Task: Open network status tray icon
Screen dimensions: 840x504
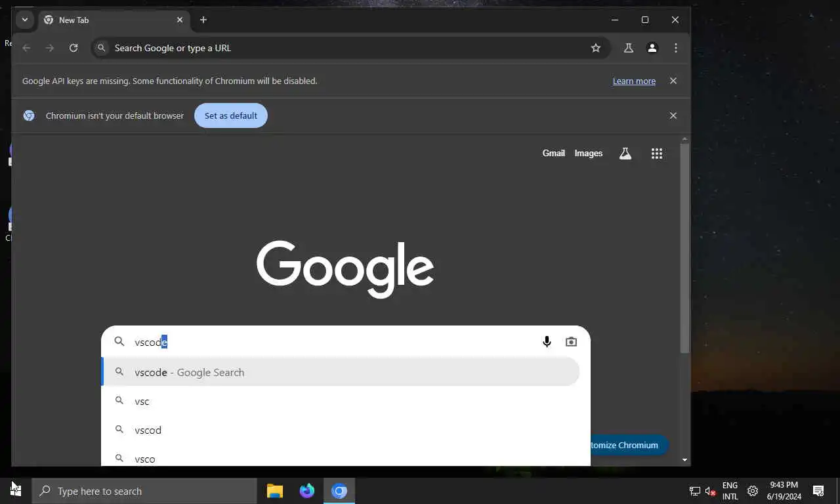Action: click(695, 491)
